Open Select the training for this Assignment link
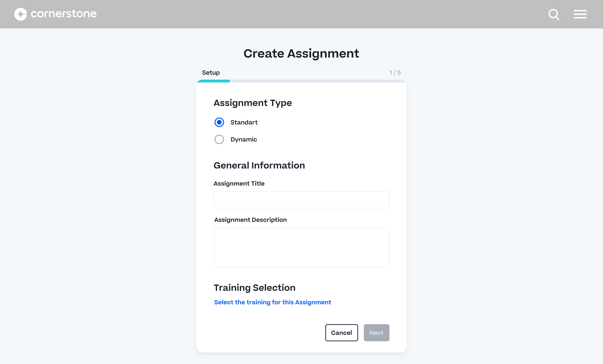Image resolution: width=603 pixels, height=364 pixels. [x=272, y=302]
